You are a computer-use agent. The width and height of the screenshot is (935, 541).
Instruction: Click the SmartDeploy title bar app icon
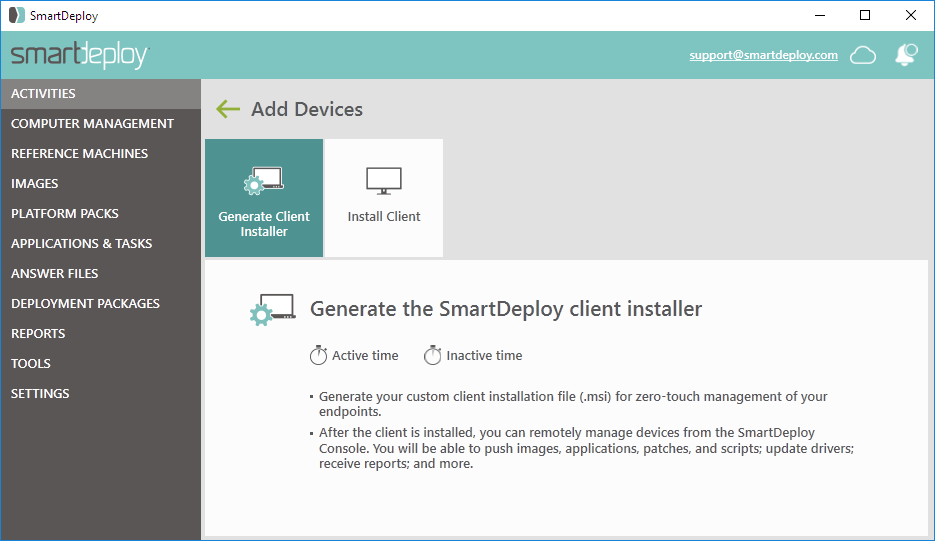tap(17, 16)
